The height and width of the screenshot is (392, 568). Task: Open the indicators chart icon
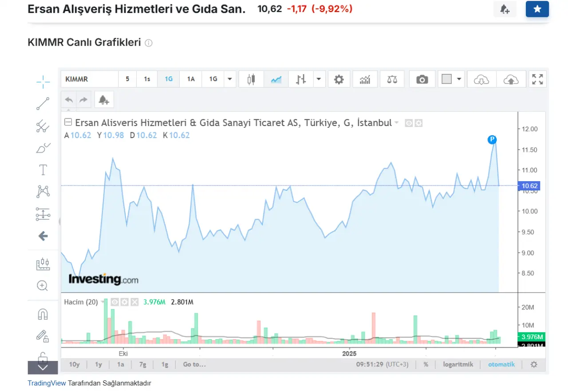click(365, 79)
